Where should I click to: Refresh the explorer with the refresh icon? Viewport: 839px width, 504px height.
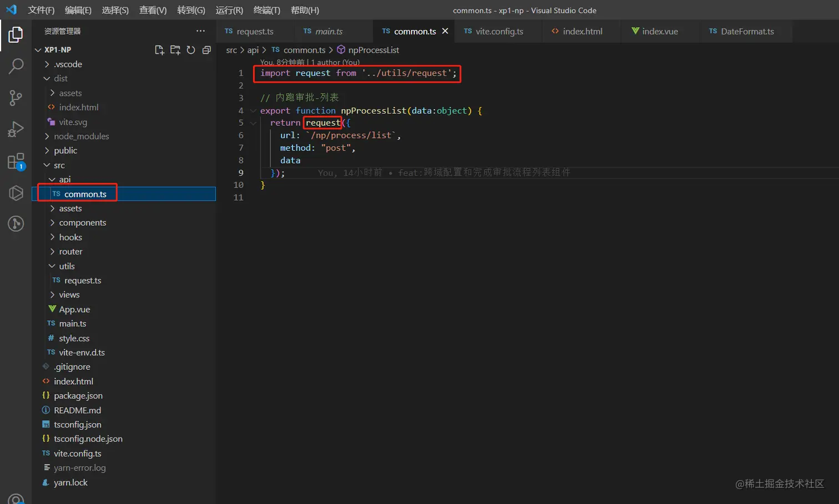point(191,50)
